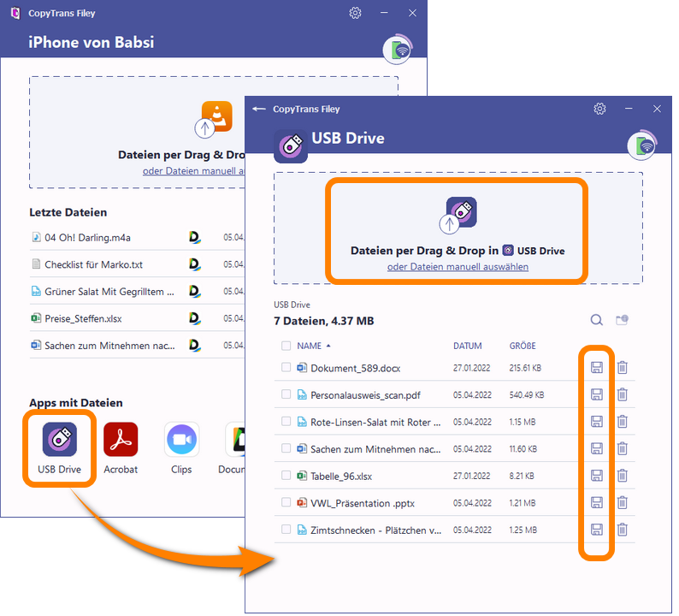The image size is (679, 616).
Task: Sort file list by DATUM column
Action: (467, 346)
